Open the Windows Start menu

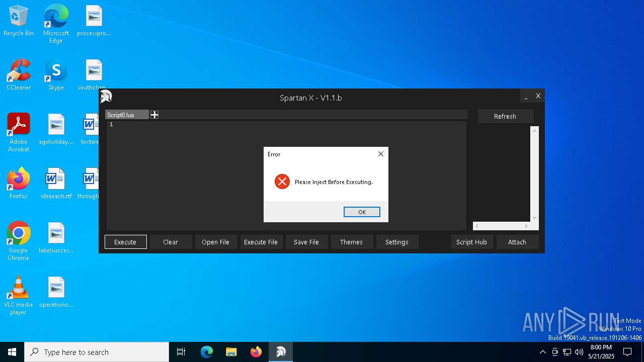pos(12,352)
